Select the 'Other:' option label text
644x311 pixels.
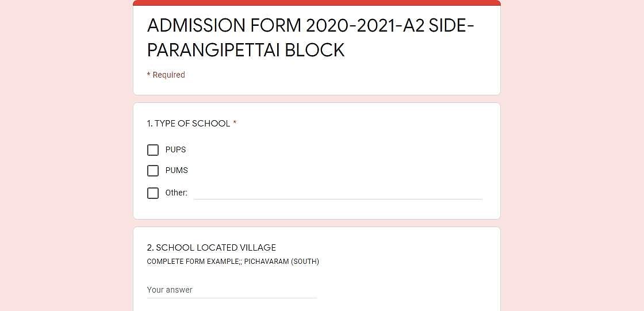[177, 193]
